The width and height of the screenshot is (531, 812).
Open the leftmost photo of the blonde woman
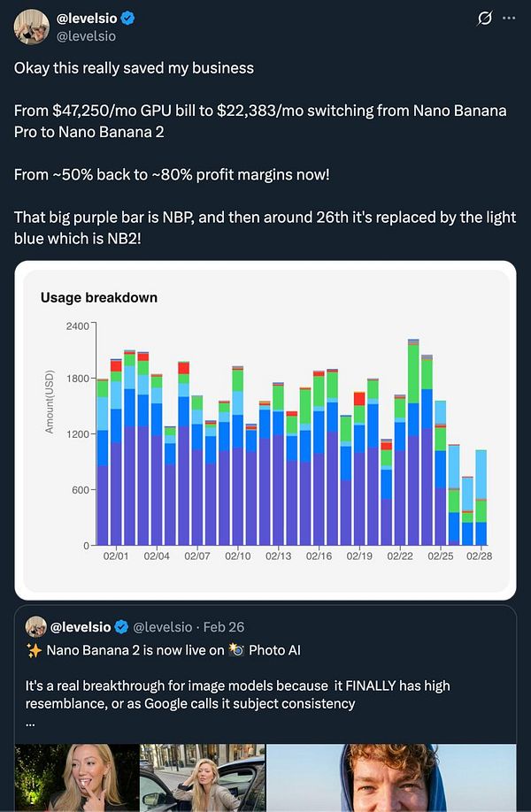click(x=76, y=778)
